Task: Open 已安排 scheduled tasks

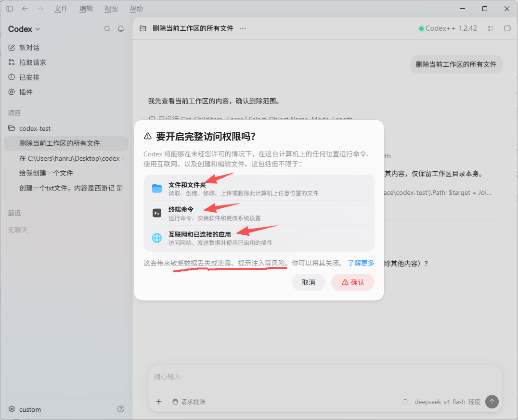Action: (66, 77)
